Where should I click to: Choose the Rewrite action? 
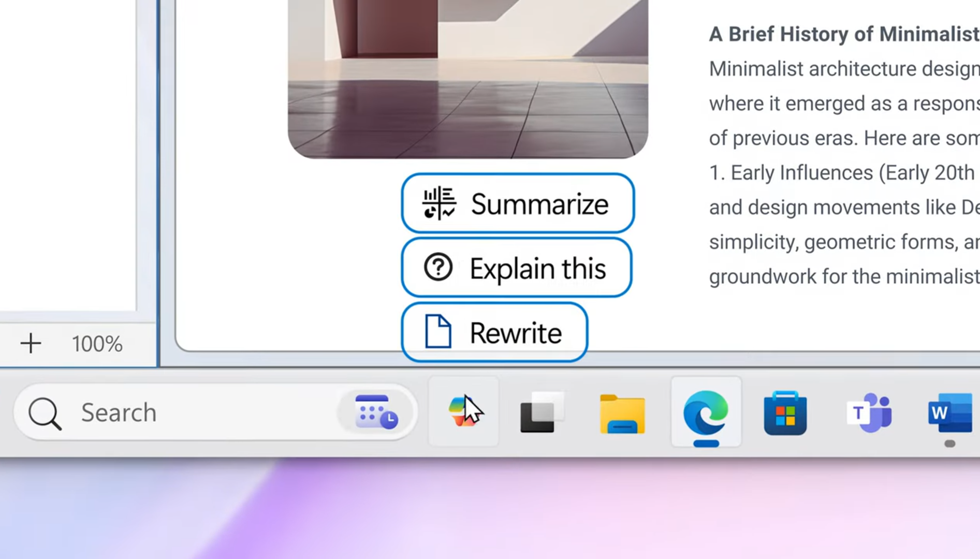coord(494,332)
